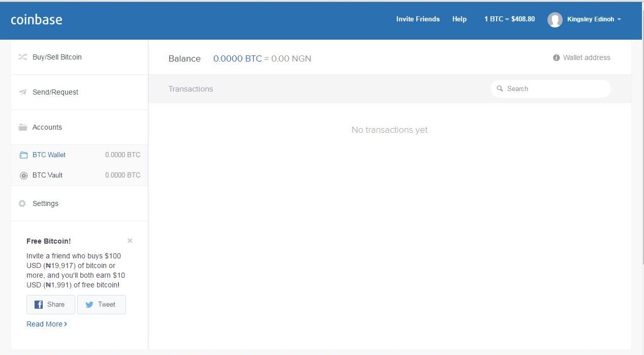The image size is (644, 355).
Task: Click the 0.0000 BTC balance amount
Action: 237,58
